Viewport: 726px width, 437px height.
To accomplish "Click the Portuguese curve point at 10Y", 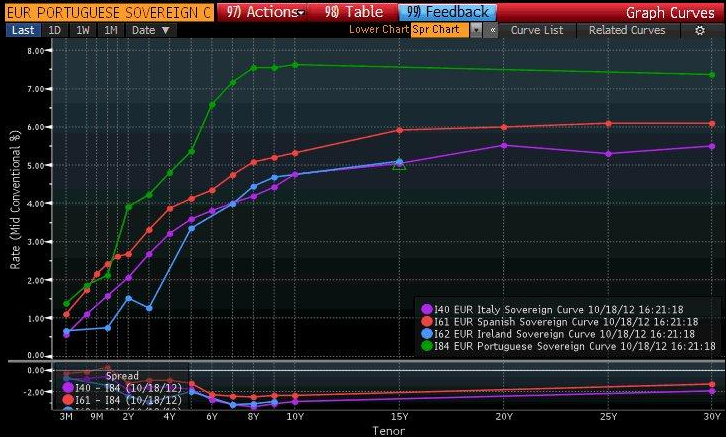I will [295, 65].
